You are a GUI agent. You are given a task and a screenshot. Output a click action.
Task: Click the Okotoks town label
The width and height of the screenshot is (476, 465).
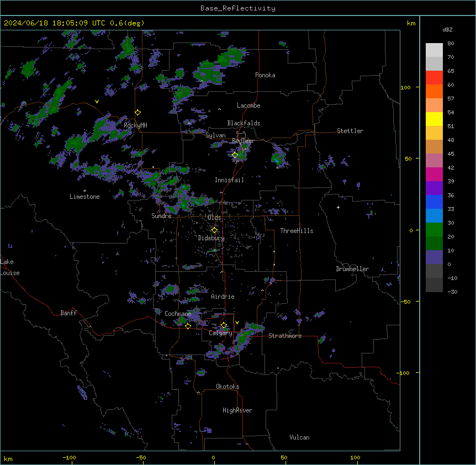pyautogui.click(x=228, y=387)
